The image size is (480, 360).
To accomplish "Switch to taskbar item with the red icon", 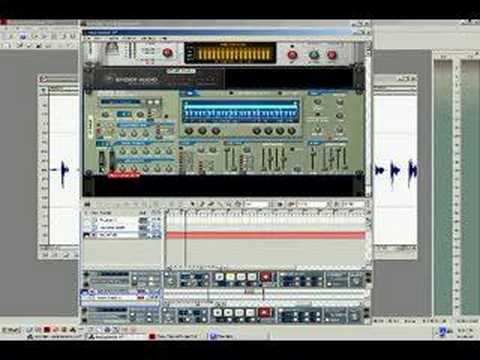I will (x=175, y=336).
